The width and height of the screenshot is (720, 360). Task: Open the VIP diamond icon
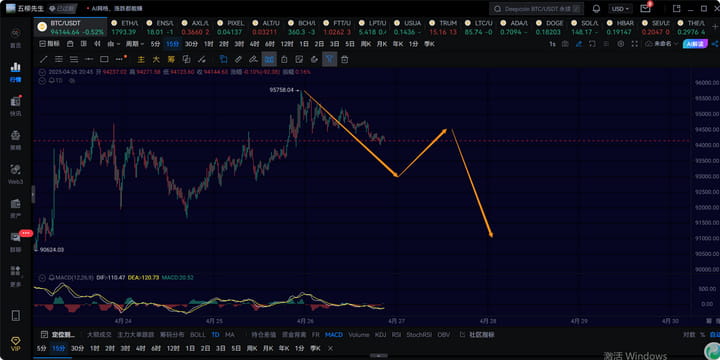(x=15, y=343)
